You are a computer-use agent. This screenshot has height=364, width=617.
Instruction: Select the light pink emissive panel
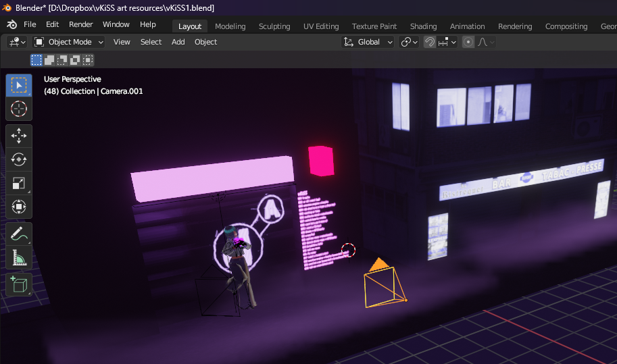pyautogui.click(x=212, y=178)
